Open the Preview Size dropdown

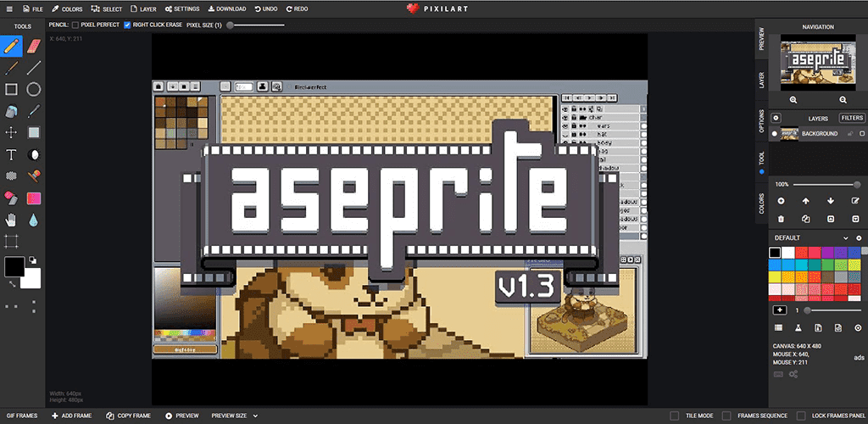point(235,416)
